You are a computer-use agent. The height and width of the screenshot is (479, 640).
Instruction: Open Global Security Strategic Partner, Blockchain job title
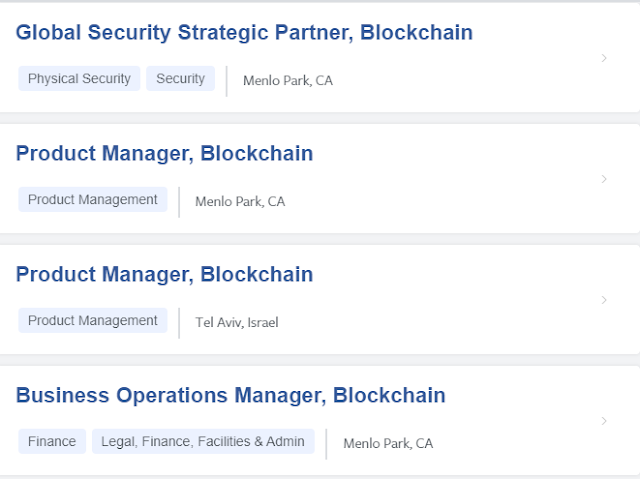click(x=244, y=33)
